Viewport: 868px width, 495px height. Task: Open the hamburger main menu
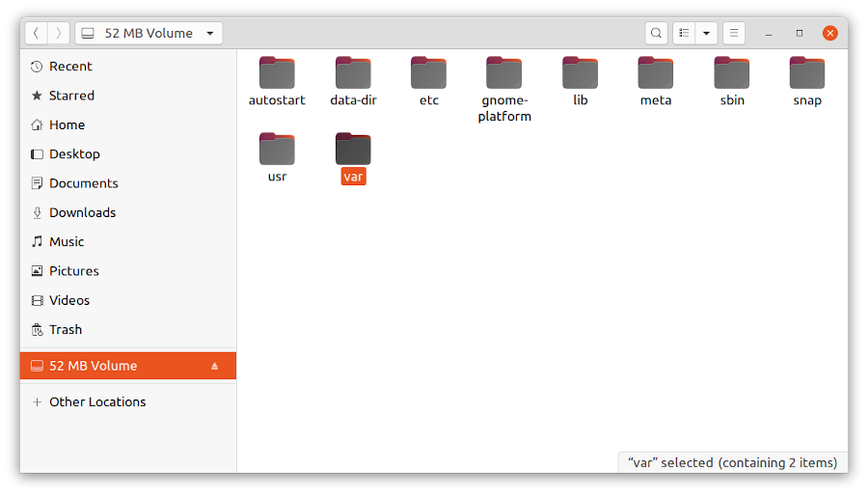coord(734,33)
